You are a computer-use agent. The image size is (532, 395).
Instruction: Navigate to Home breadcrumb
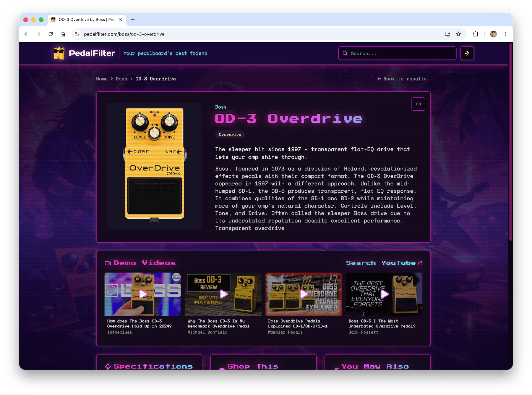click(102, 79)
